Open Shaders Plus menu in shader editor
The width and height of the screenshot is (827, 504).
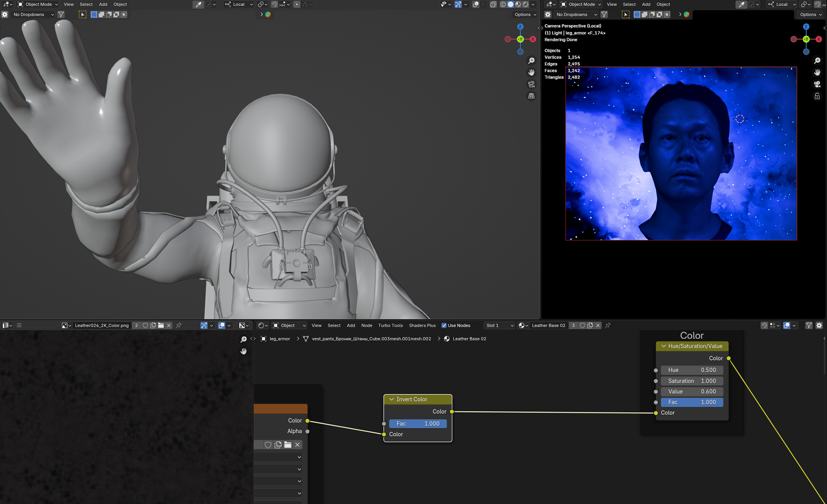(422, 325)
